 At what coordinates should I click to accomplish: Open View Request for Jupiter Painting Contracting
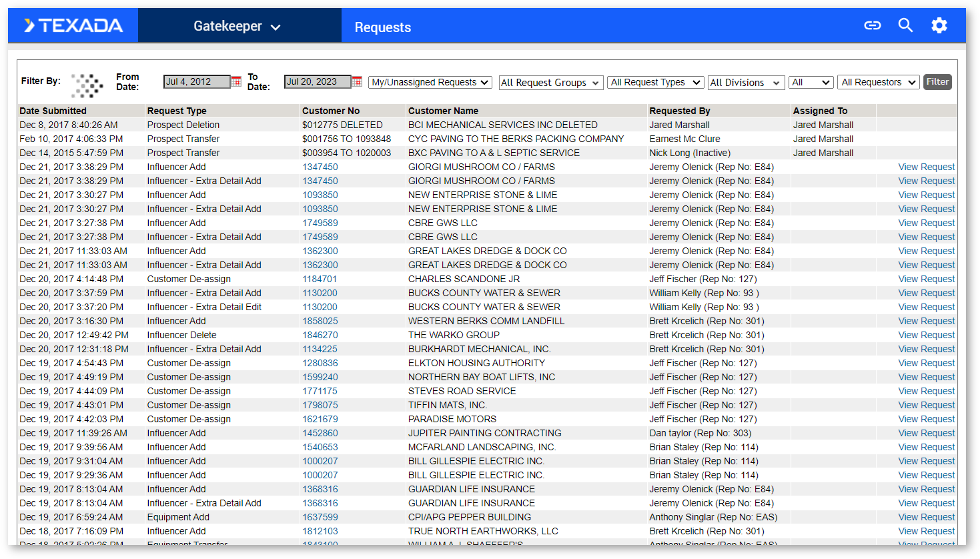[927, 433]
